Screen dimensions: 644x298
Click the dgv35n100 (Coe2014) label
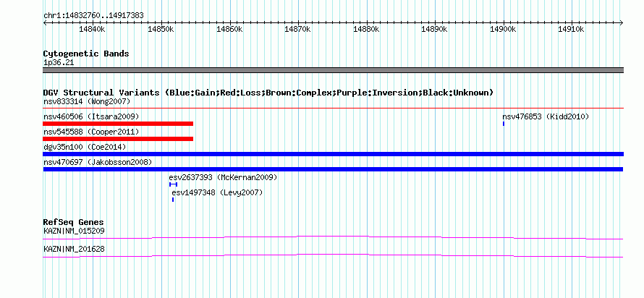[85, 147]
